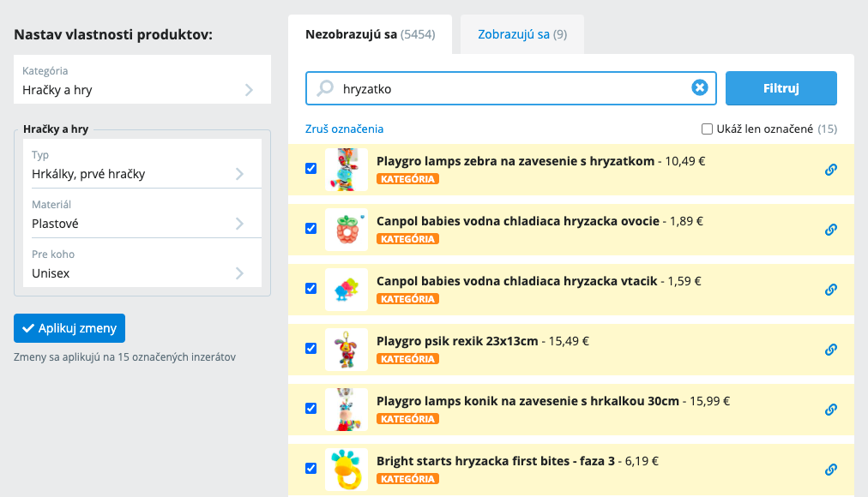The height and width of the screenshot is (497, 868).
Task: Apply changes with Aplikuj zmeny button
Action: click(69, 328)
